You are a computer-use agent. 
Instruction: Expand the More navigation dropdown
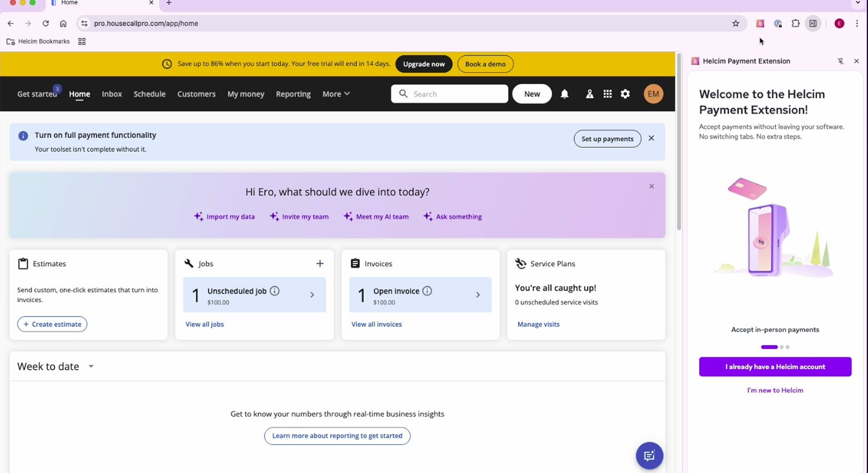[336, 94]
